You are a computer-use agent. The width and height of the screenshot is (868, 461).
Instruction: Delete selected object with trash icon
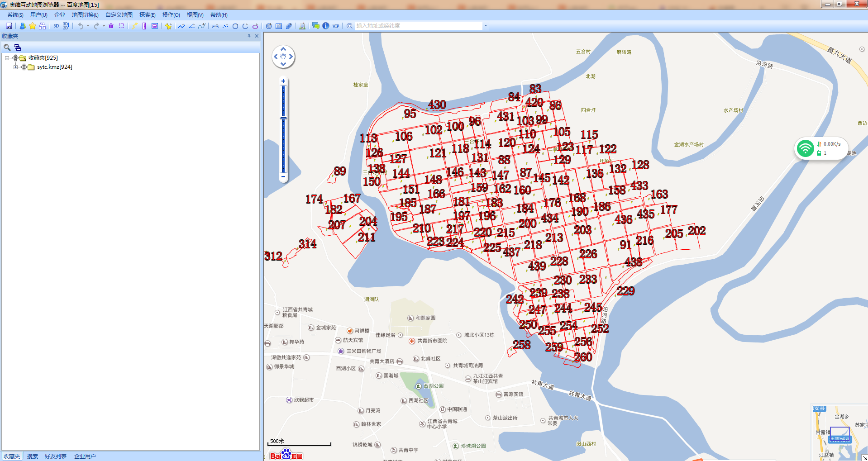click(111, 26)
